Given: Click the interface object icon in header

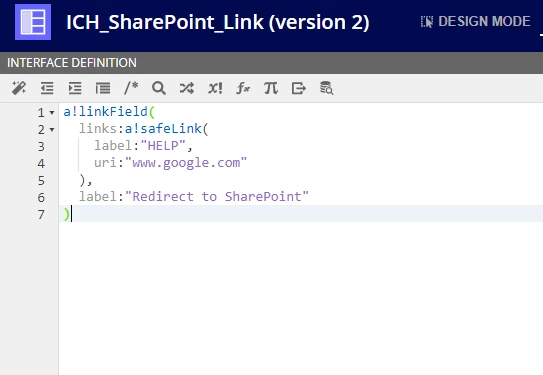Looking at the screenshot, I should pyautogui.click(x=33, y=22).
